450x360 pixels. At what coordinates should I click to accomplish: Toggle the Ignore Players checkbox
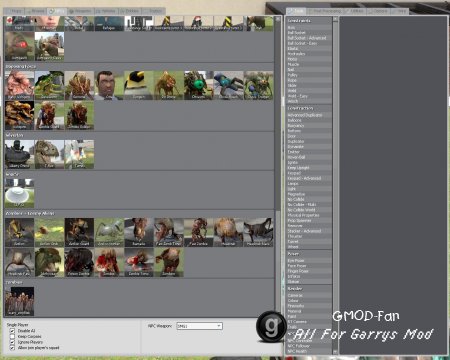pos(12,342)
